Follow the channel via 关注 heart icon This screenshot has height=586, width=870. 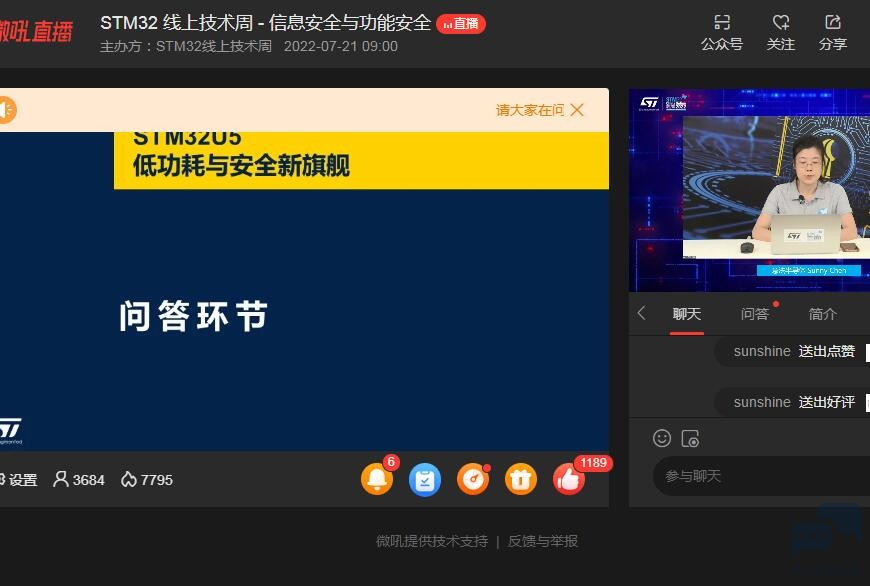click(781, 23)
